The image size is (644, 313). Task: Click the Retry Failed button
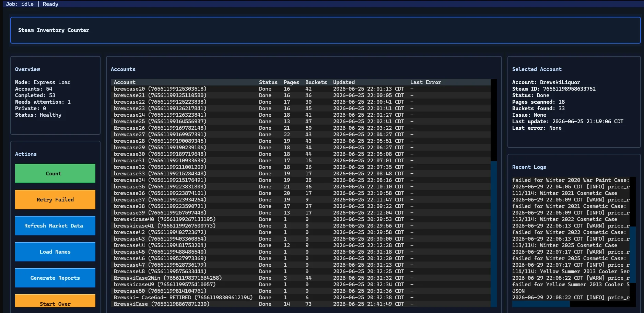(x=55, y=199)
